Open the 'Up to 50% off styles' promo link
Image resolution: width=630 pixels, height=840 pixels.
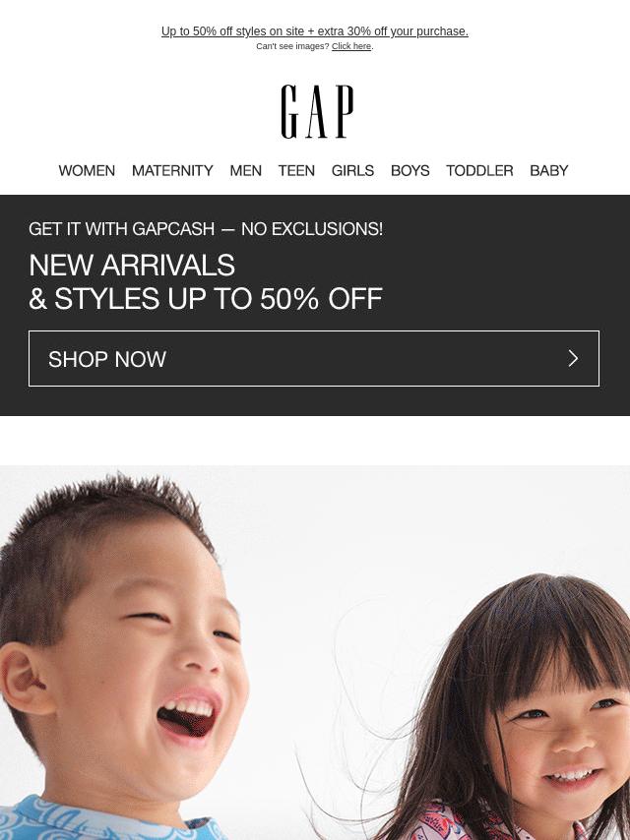pos(315,31)
